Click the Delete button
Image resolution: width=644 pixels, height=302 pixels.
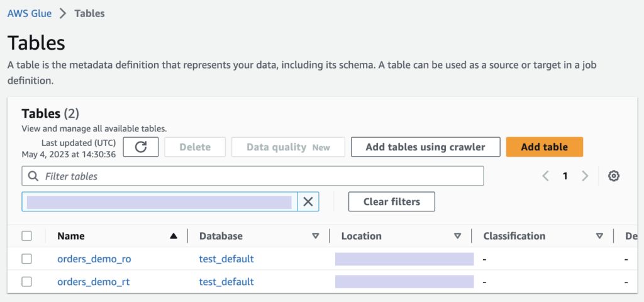[195, 147]
